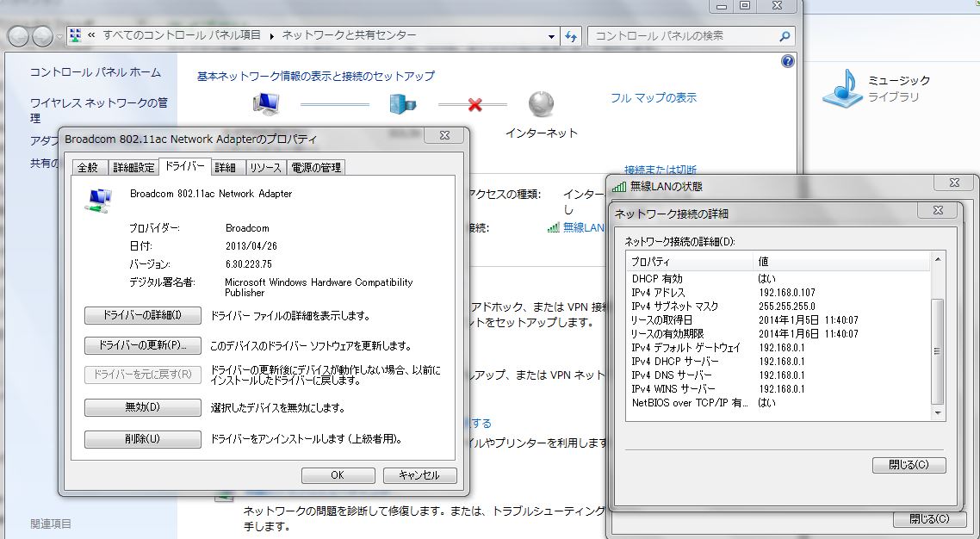
Task: Open address bar history dropdown arrow
Action: [551, 36]
